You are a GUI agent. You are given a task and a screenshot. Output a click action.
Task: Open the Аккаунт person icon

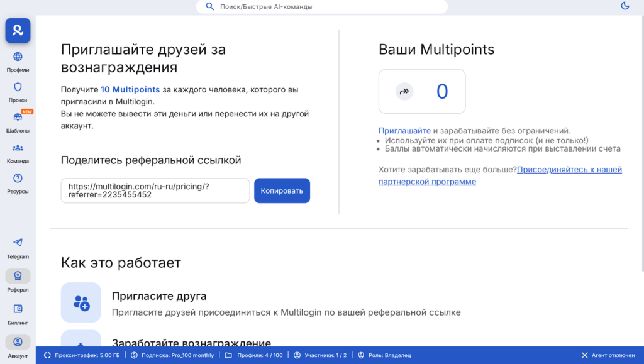(18, 342)
